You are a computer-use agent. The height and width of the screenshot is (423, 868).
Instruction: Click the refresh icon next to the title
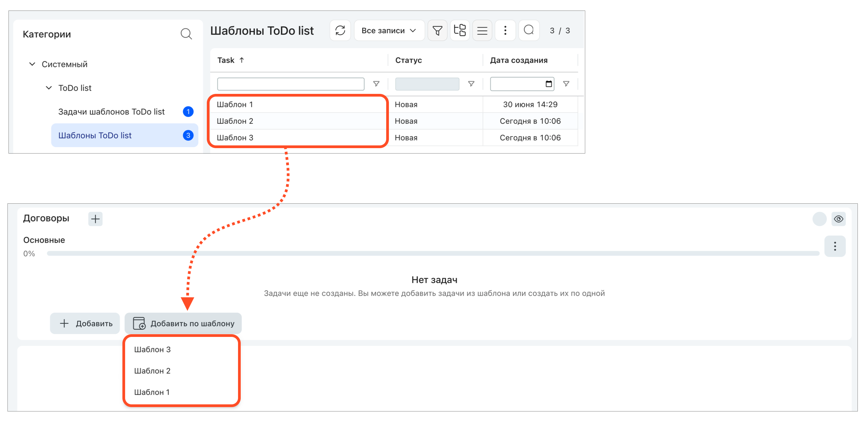pyautogui.click(x=340, y=31)
